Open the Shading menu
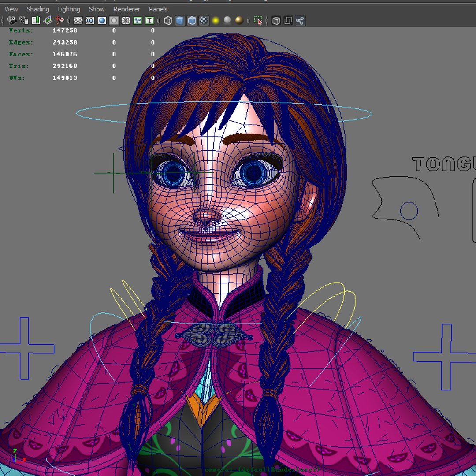Viewport: 476px width, 476px height. 37,9
